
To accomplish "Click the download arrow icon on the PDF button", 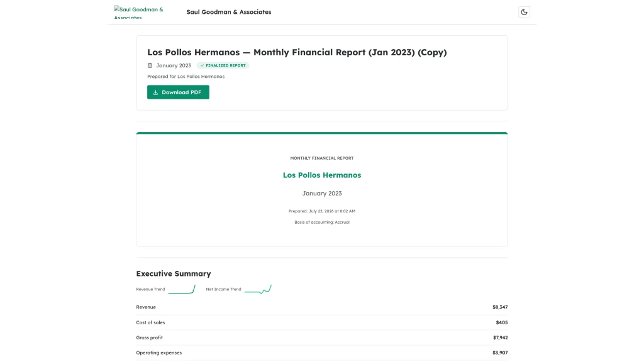I will click(156, 92).
